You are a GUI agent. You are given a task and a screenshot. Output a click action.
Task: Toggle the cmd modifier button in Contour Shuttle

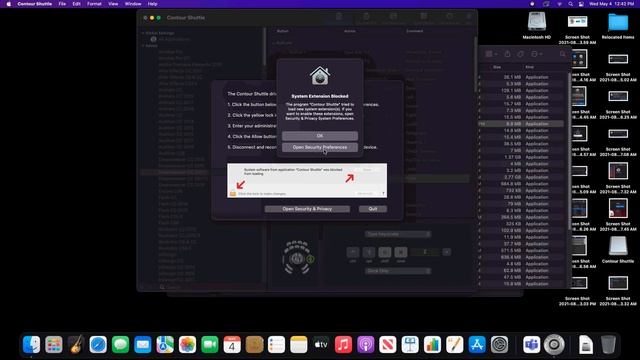(401, 252)
